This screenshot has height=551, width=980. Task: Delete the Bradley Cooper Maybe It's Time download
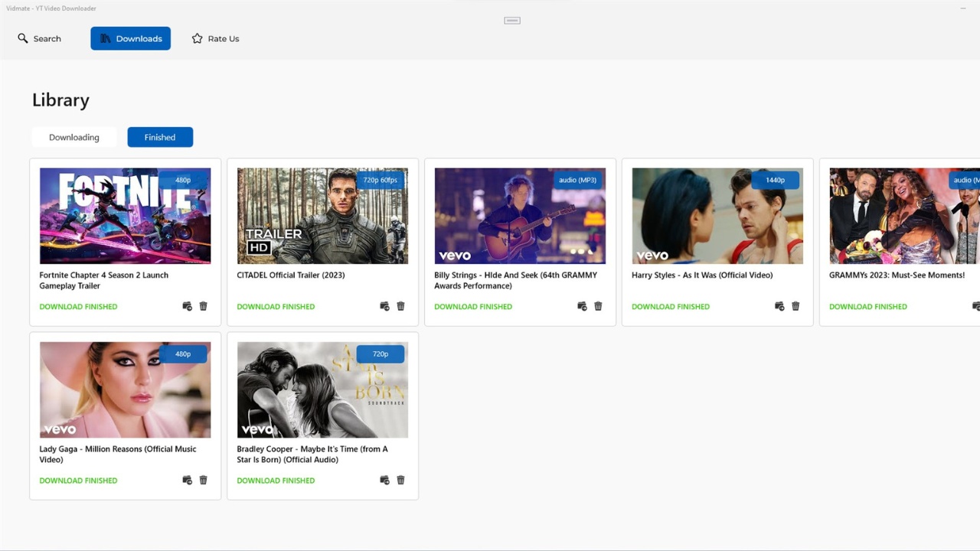(x=400, y=480)
